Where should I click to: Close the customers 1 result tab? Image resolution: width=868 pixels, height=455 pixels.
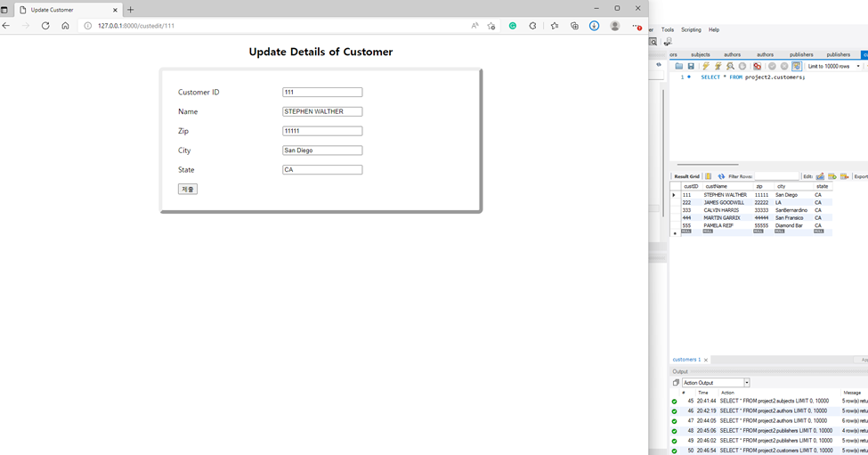706,360
